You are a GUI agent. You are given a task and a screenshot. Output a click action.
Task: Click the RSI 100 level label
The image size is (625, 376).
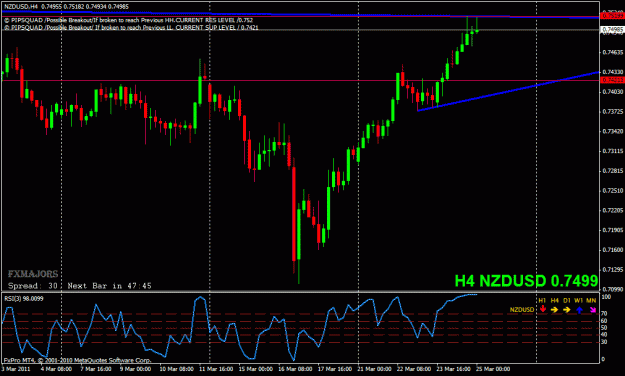click(x=606, y=297)
